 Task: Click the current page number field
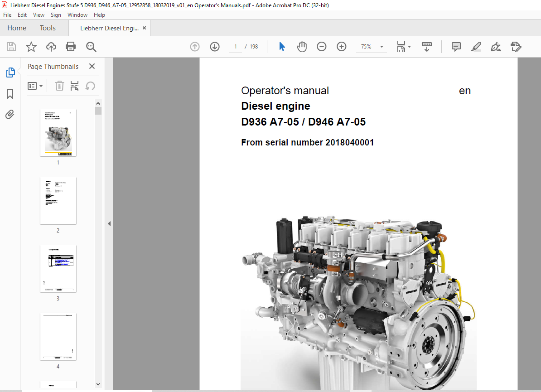(236, 47)
